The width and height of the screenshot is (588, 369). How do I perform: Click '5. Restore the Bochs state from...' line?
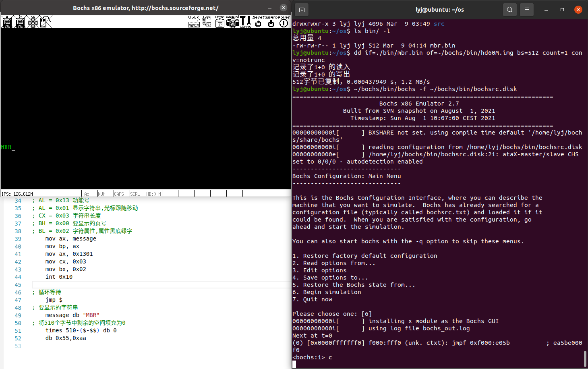tap(354, 285)
